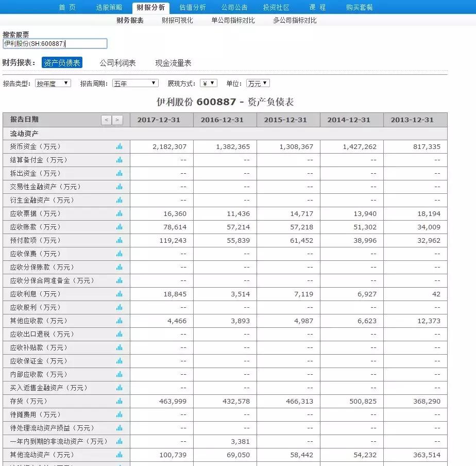Open the chart icon for 应收利息
Image resolution: width=476 pixels, height=466 pixels.
point(119,294)
